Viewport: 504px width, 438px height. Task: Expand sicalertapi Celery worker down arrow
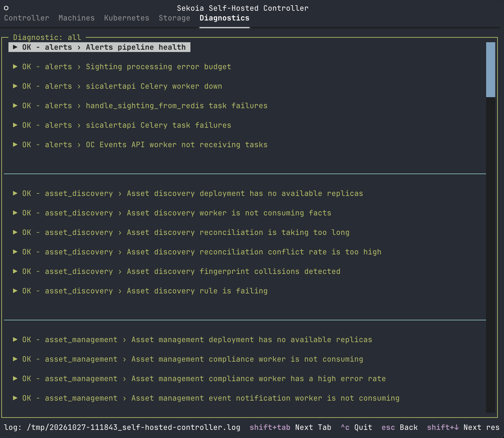tap(15, 86)
